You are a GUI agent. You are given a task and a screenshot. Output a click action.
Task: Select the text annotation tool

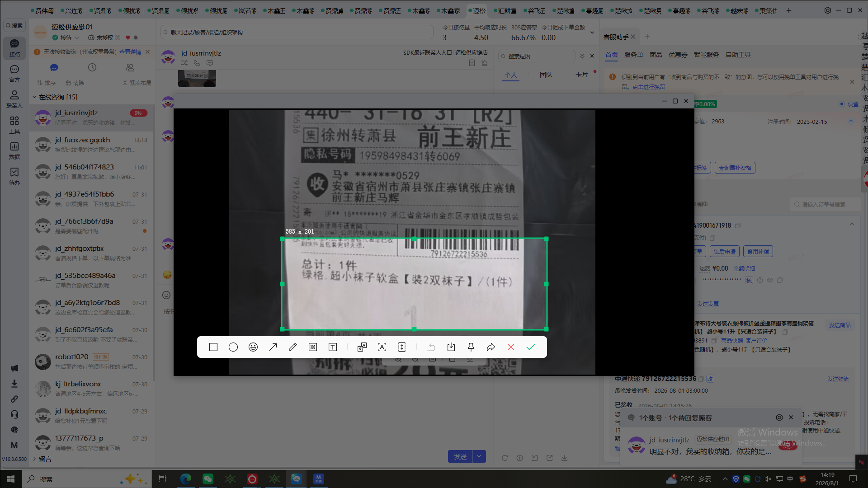coord(333,347)
